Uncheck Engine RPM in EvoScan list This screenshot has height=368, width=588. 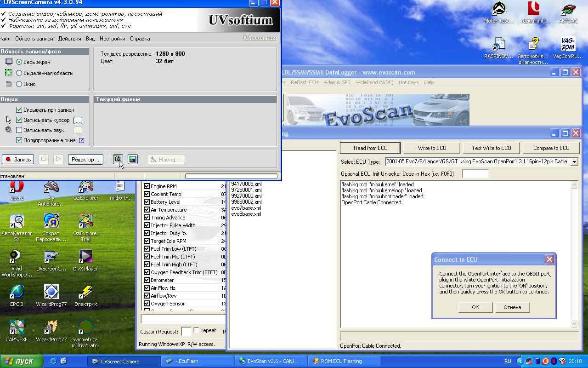click(x=147, y=186)
